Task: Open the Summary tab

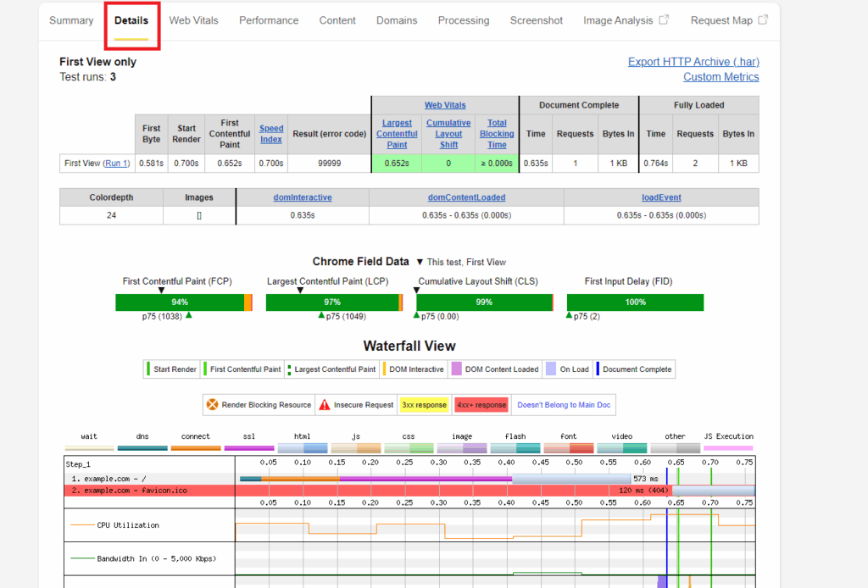Action: pyautogui.click(x=71, y=20)
